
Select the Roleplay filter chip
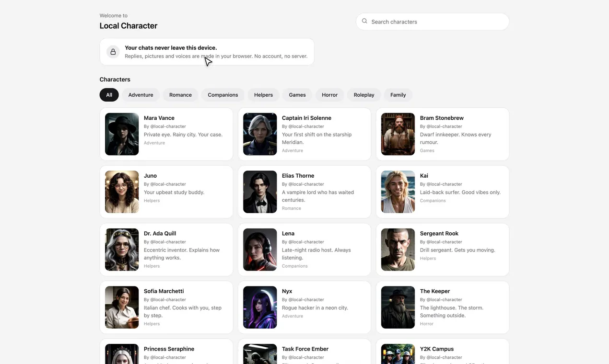364,95
